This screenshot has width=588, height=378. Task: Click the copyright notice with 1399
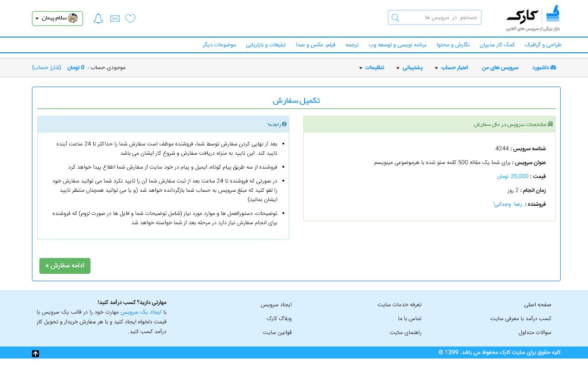499,353
